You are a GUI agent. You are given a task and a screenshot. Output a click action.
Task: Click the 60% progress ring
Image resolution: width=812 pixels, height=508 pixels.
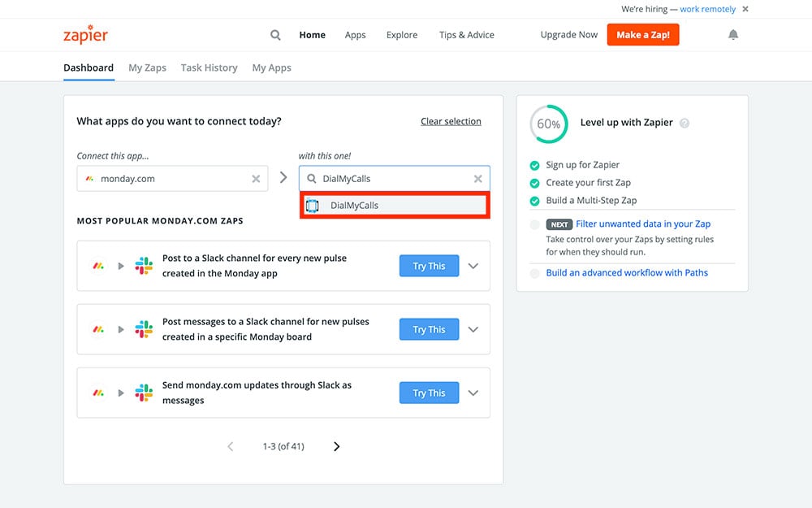(549, 124)
